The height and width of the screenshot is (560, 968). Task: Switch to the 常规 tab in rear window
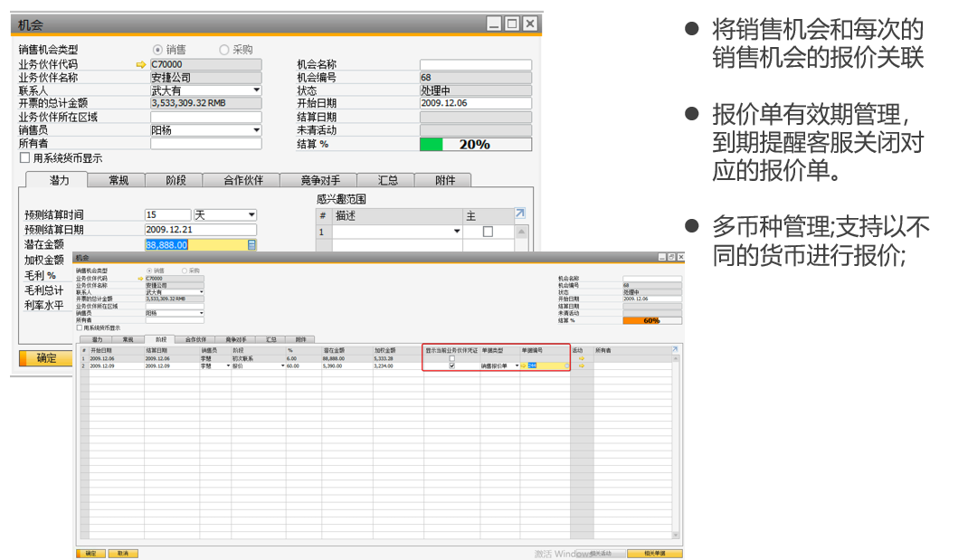(x=118, y=180)
